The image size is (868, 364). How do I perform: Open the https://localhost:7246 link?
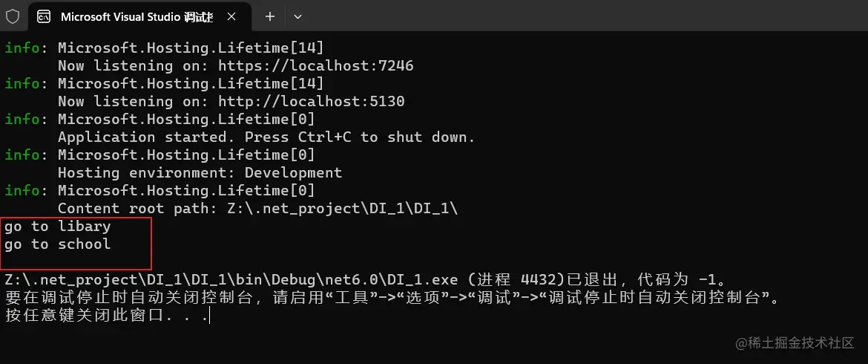point(316,66)
